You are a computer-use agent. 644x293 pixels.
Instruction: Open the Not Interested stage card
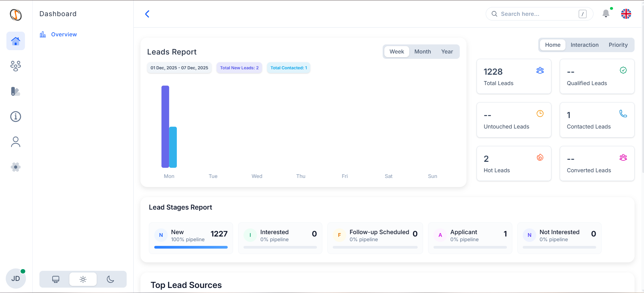pos(559,238)
